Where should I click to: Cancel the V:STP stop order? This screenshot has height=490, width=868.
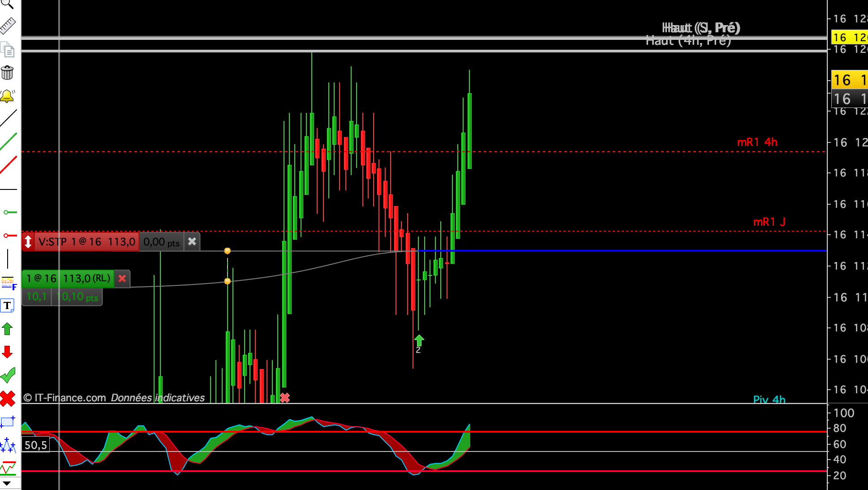(192, 242)
